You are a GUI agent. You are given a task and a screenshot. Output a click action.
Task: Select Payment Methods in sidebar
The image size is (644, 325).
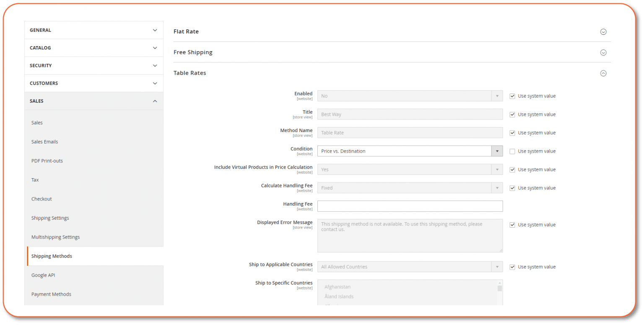(x=51, y=294)
